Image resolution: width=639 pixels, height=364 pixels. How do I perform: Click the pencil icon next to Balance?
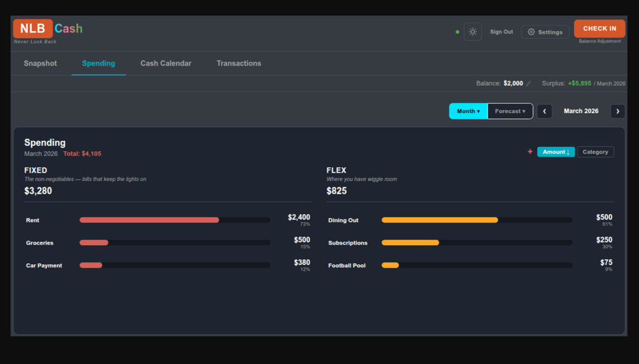[x=528, y=83]
